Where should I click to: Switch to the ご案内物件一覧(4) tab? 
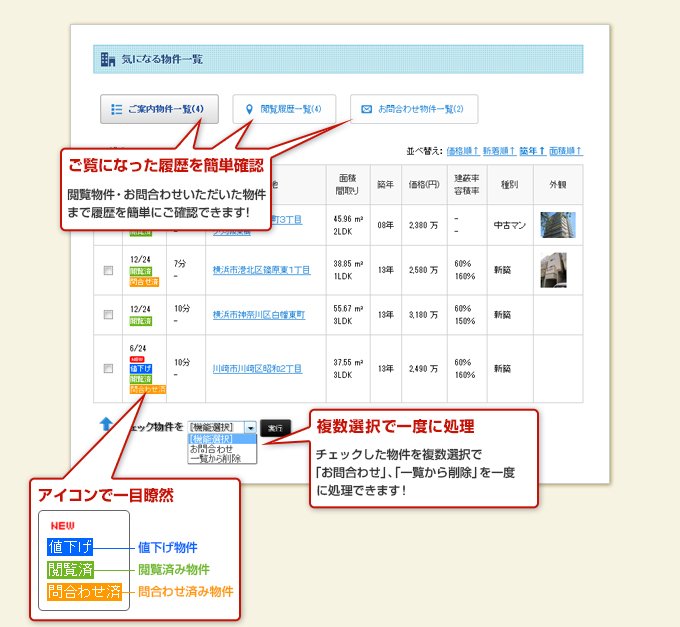click(x=159, y=109)
